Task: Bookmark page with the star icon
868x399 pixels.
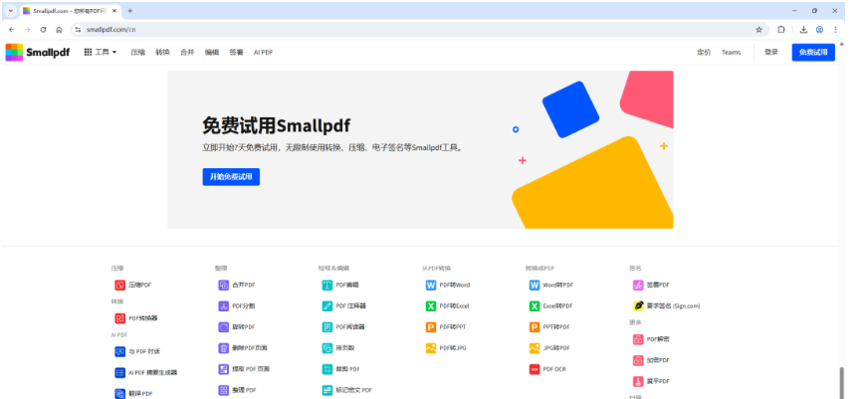Action: (x=759, y=30)
